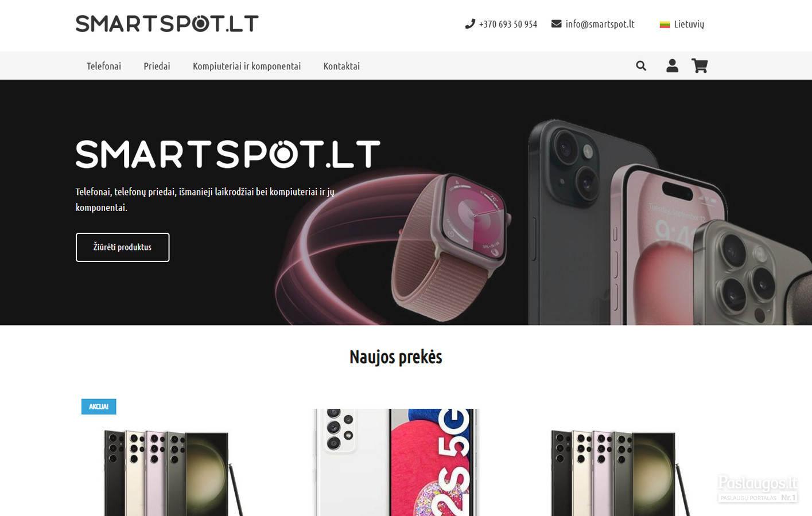This screenshot has height=516, width=812.
Task: Click the AKCIJA! sale badge
Action: [x=99, y=406]
